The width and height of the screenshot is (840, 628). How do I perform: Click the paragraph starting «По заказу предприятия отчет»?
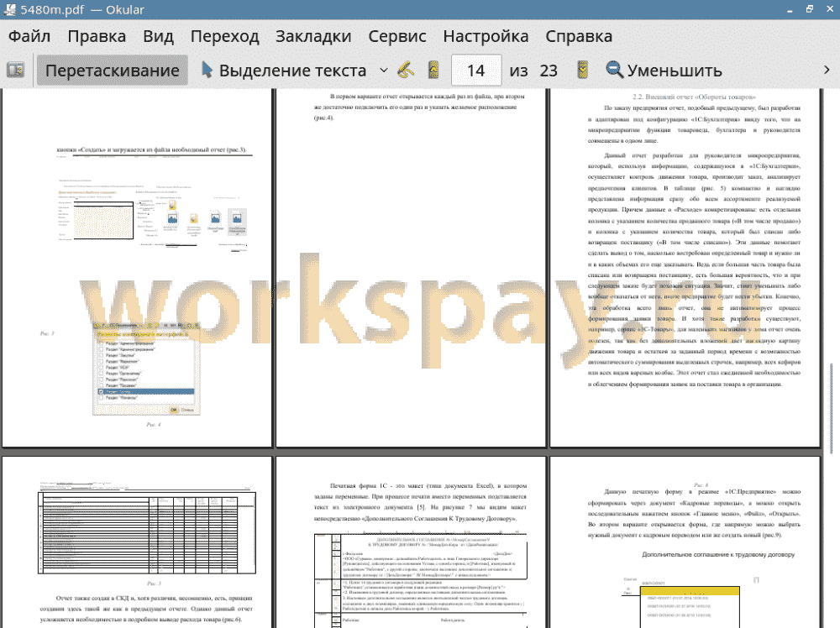coord(695,124)
